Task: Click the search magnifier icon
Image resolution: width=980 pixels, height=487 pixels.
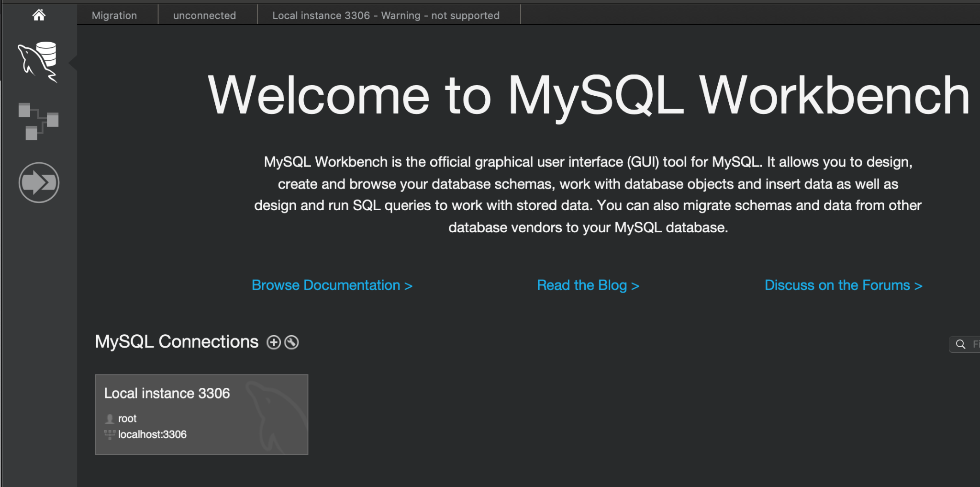Action: click(960, 344)
